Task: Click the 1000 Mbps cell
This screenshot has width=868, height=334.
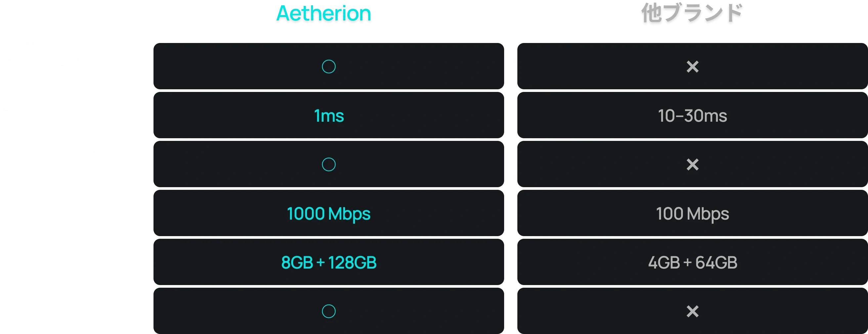Action: [x=328, y=213]
